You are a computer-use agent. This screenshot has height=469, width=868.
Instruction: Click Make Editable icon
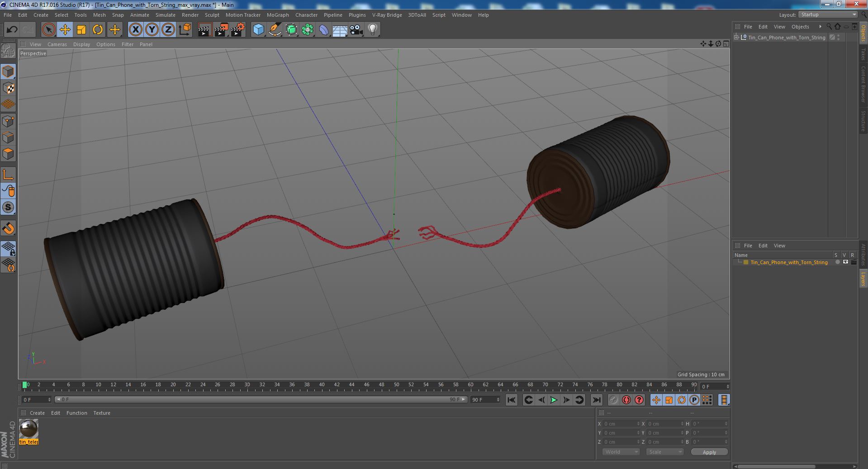[8, 51]
